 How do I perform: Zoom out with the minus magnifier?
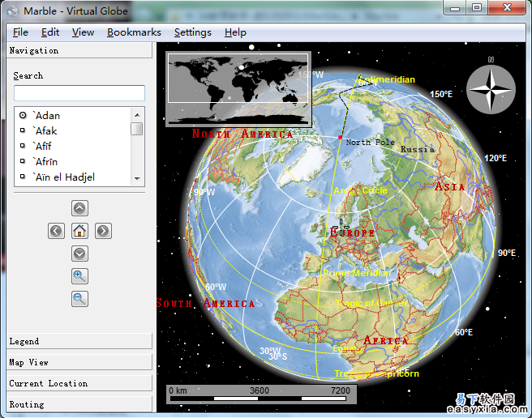[79, 299]
